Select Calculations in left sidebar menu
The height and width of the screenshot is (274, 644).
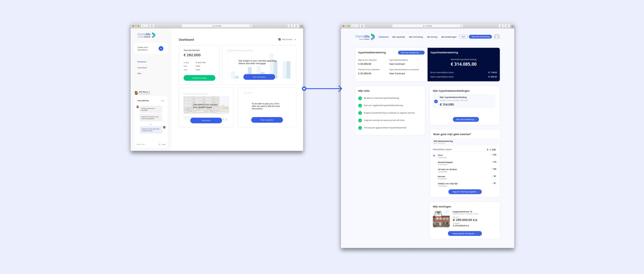pos(142,68)
